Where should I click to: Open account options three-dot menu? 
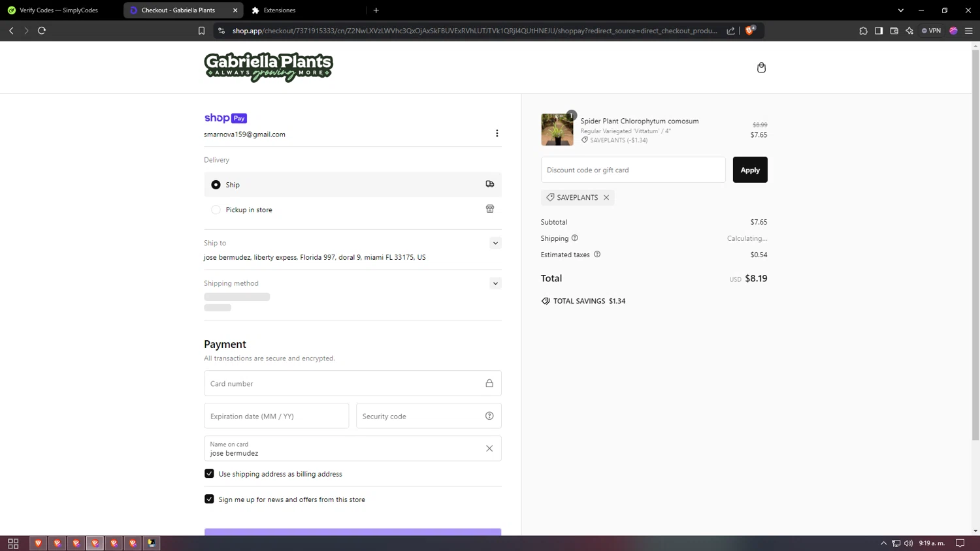click(497, 133)
